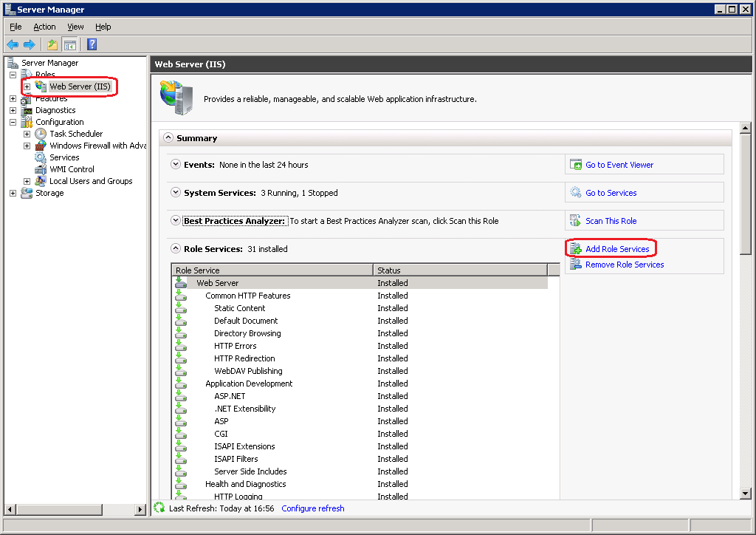Collapse the Configuration tree node
The height and width of the screenshot is (535, 756).
[x=12, y=121]
